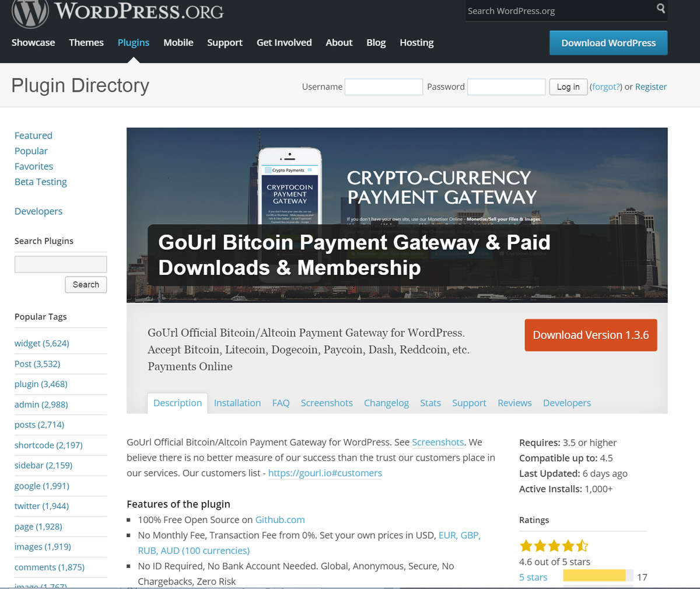Click the '4.6 out of 5 stars' text
The image size is (700, 589).
pyautogui.click(x=555, y=562)
